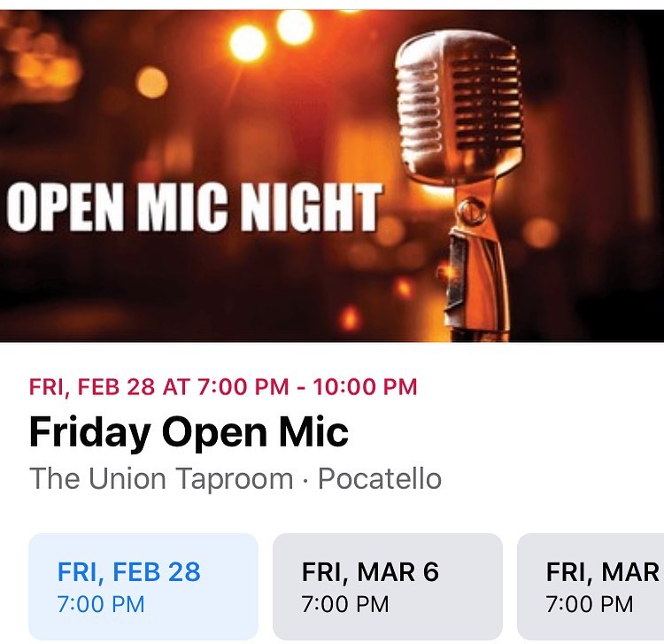Image resolution: width=664 pixels, height=644 pixels.
Task: Click the blue "FRI, FEB 28" chip label
Action: click(x=129, y=571)
